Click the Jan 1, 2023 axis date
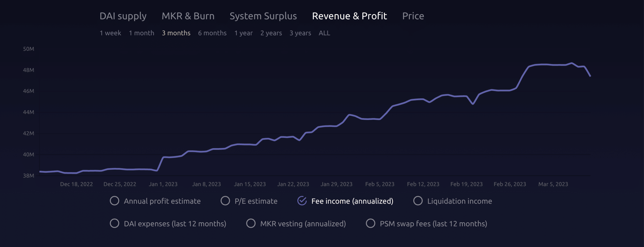Image resolution: width=644 pixels, height=247 pixels. pos(163,184)
